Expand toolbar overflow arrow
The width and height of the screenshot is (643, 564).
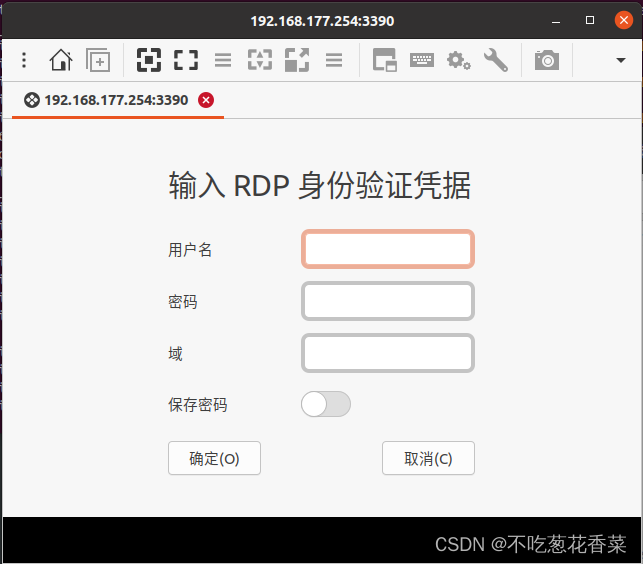coord(621,60)
